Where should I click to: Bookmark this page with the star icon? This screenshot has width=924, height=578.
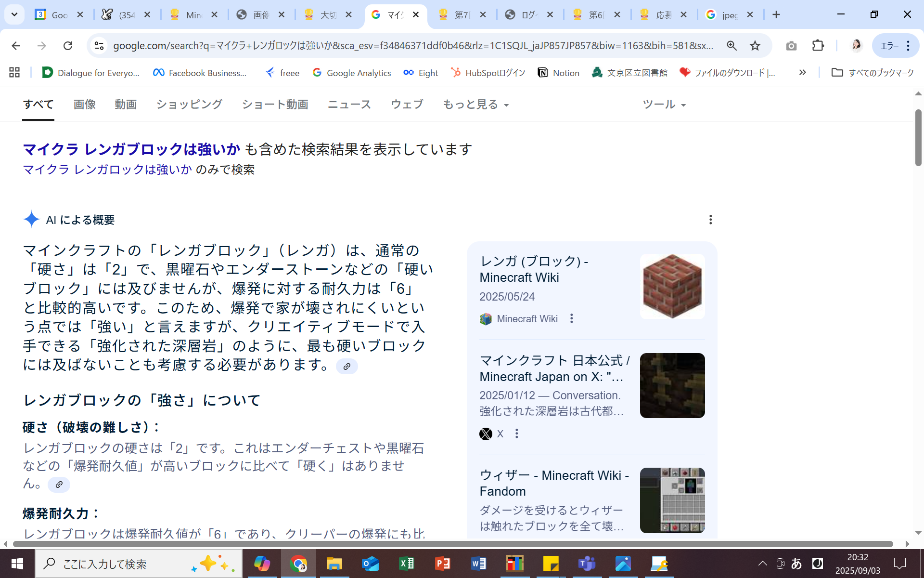(x=754, y=46)
